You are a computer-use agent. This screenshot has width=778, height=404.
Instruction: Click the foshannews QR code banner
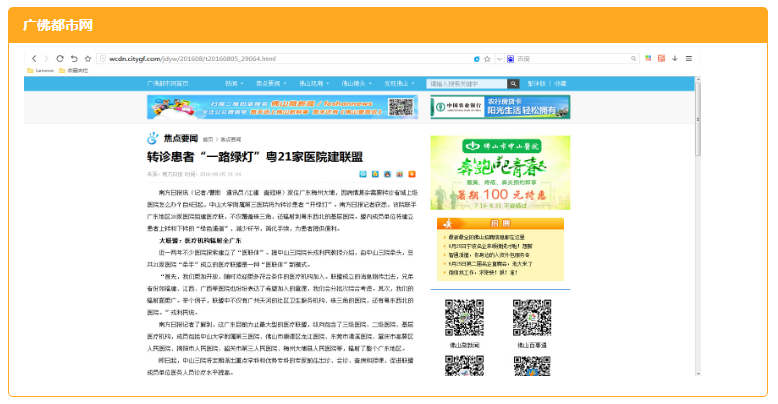pyautogui.click(x=282, y=107)
